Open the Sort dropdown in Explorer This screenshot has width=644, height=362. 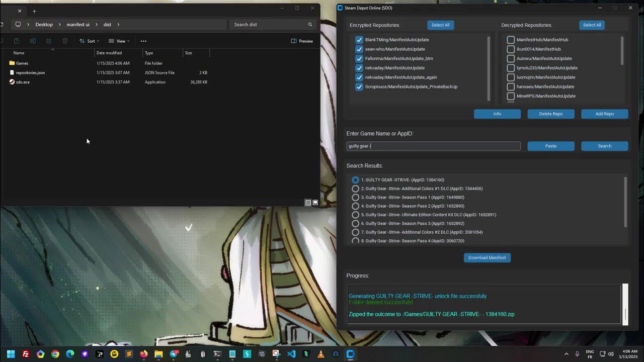89,41
